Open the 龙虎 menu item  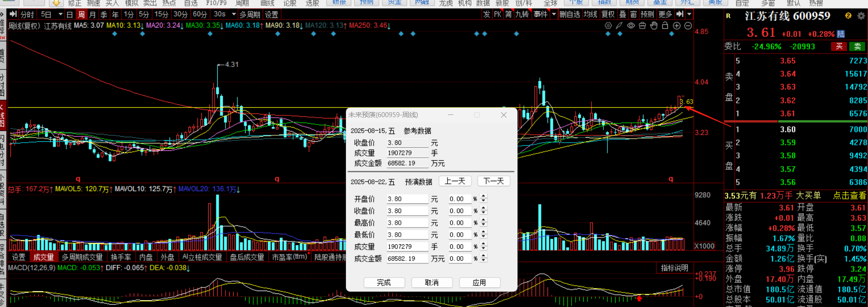(x=446, y=3)
